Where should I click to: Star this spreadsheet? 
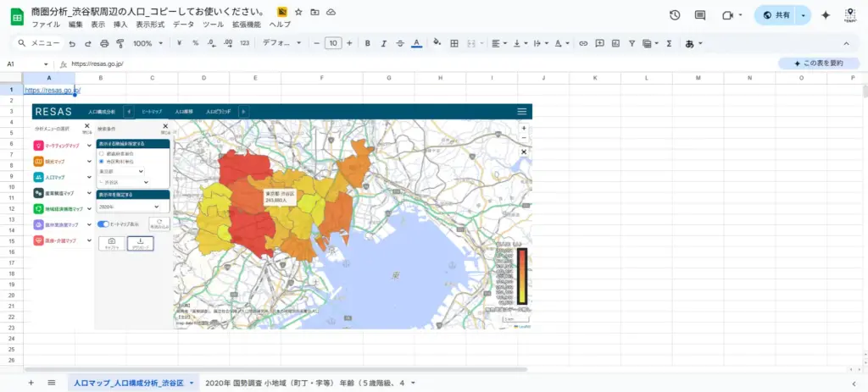pyautogui.click(x=298, y=12)
